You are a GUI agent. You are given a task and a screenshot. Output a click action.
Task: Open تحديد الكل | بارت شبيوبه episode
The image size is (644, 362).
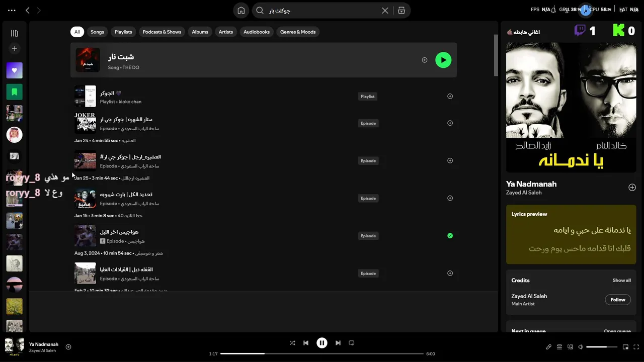[126, 194]
